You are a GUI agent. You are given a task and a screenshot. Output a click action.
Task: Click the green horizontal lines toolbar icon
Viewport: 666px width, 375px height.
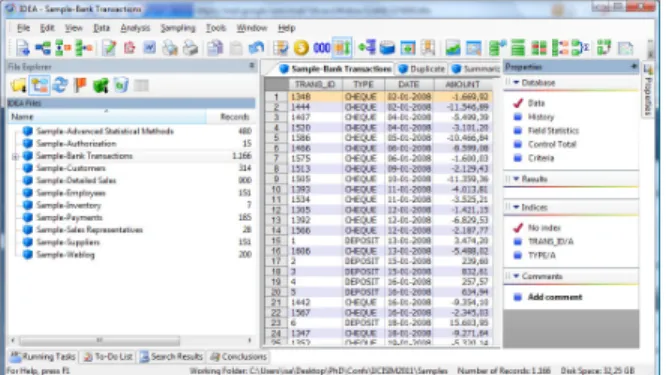[x=518, y=48]
